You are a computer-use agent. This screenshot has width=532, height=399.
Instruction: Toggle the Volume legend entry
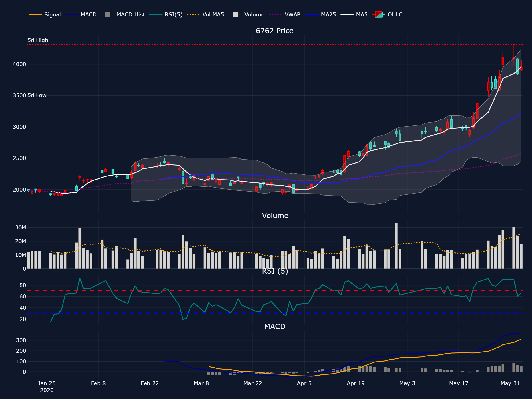pyautogui.click(x=248, y=14)
